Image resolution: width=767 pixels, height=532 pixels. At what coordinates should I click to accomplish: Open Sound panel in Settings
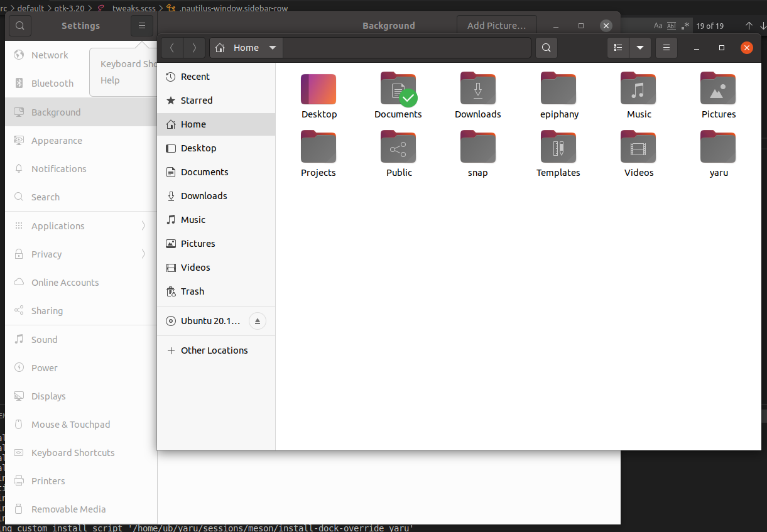coord(81,340)
